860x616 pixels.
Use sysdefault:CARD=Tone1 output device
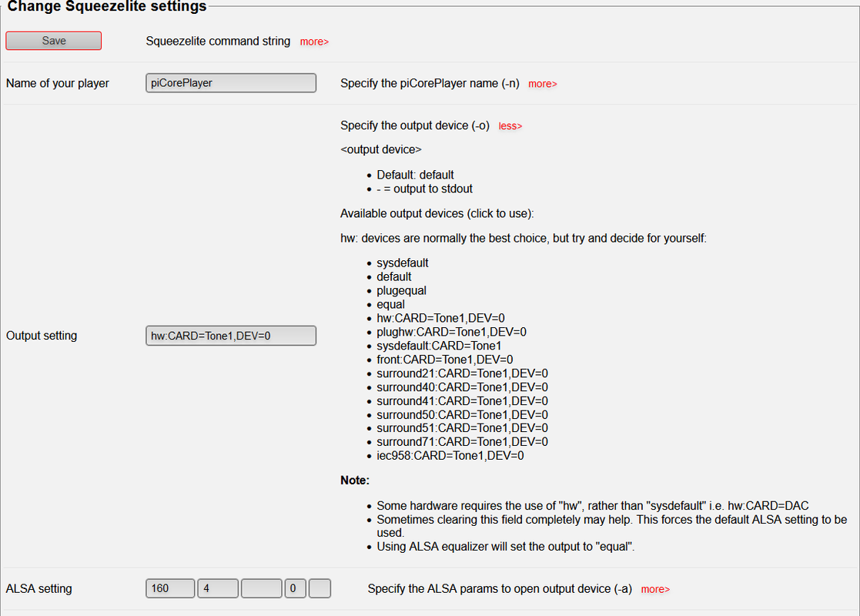[439, 346]
